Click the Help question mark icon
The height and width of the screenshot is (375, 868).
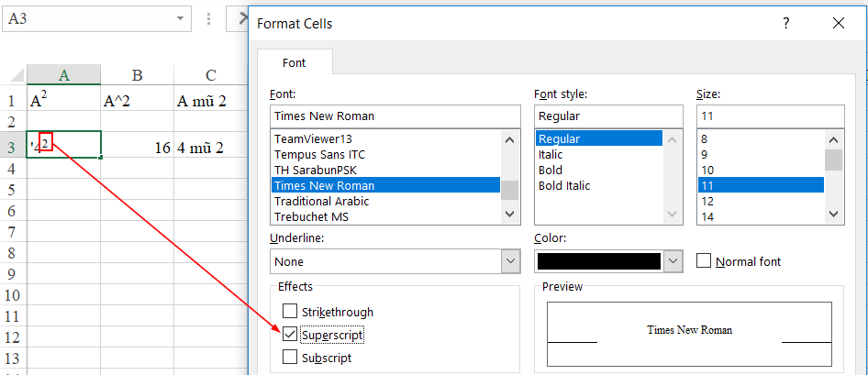pyautogui.click(x=785, y=24)
